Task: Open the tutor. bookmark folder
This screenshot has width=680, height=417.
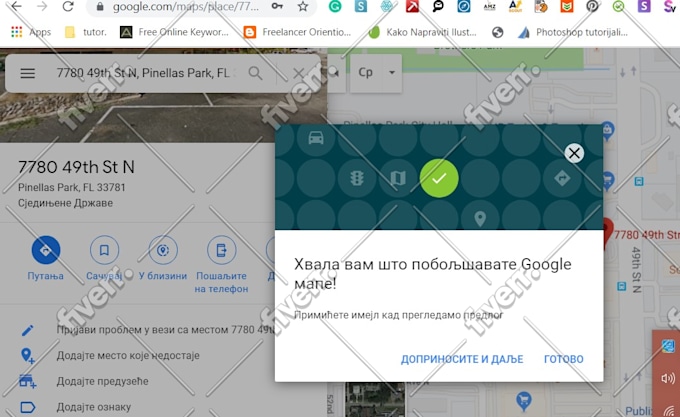Action: (86, 32)
